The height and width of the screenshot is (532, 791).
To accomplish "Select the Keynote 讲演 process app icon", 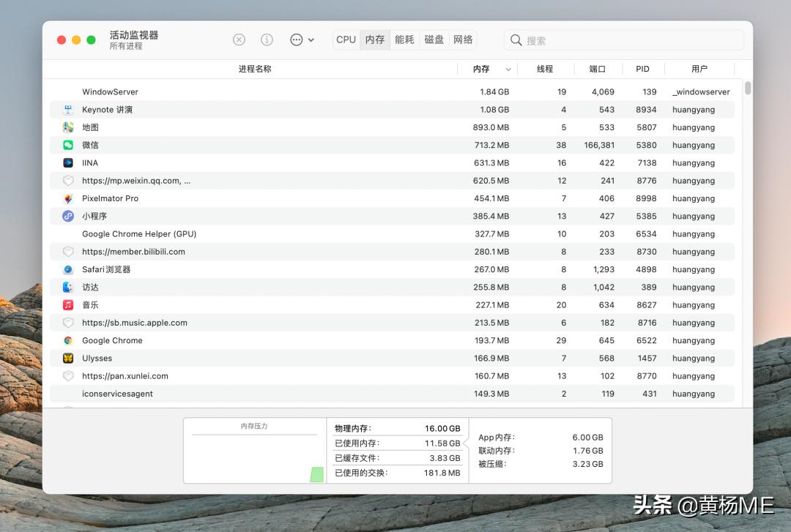I will click(x=67, y=109).
